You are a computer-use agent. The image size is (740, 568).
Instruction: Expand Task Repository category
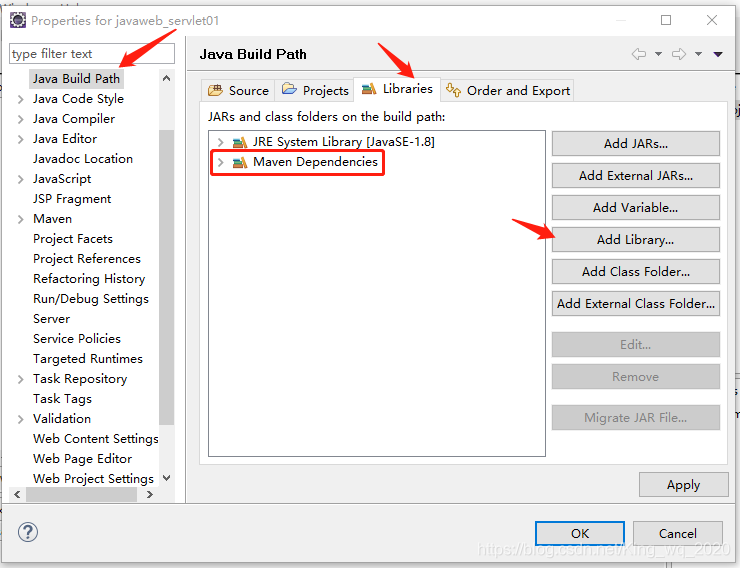pos(20,379)
